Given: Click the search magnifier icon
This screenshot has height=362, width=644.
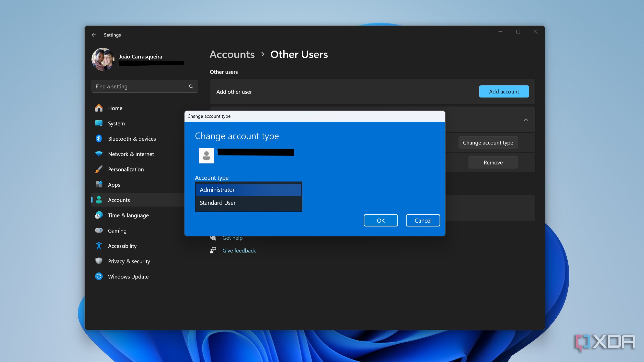Looking at the screenshot, I should coord(191,86).
